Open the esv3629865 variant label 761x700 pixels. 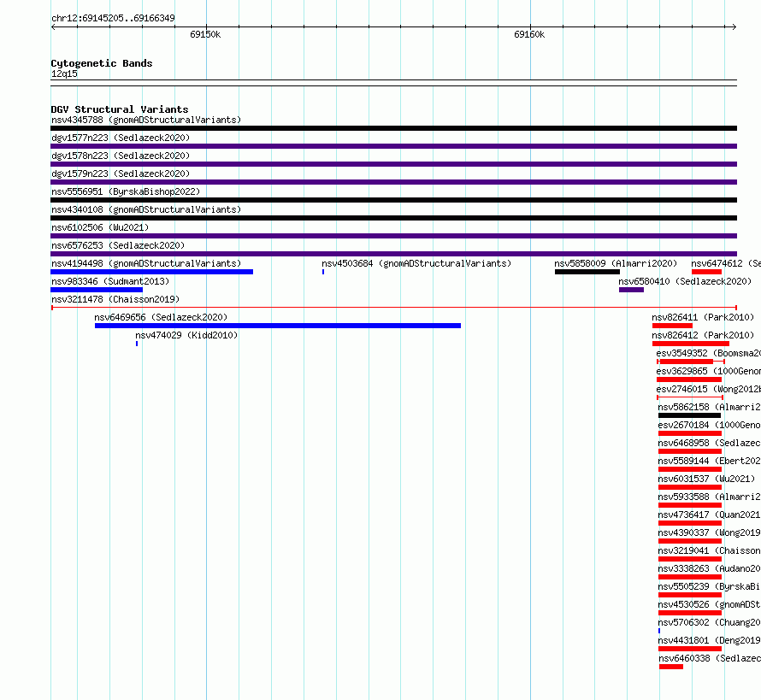[x=709, y=371]
